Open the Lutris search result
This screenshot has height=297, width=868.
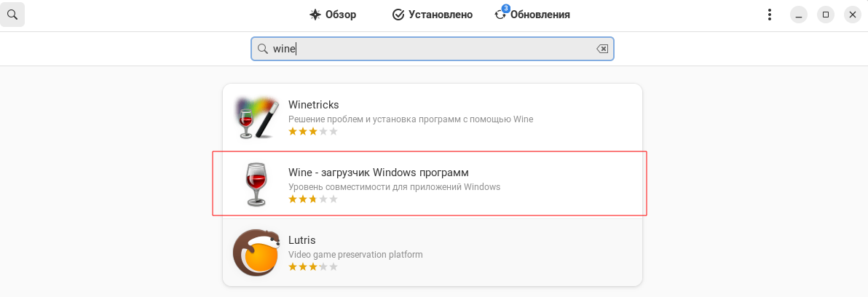tap(302, 239)
